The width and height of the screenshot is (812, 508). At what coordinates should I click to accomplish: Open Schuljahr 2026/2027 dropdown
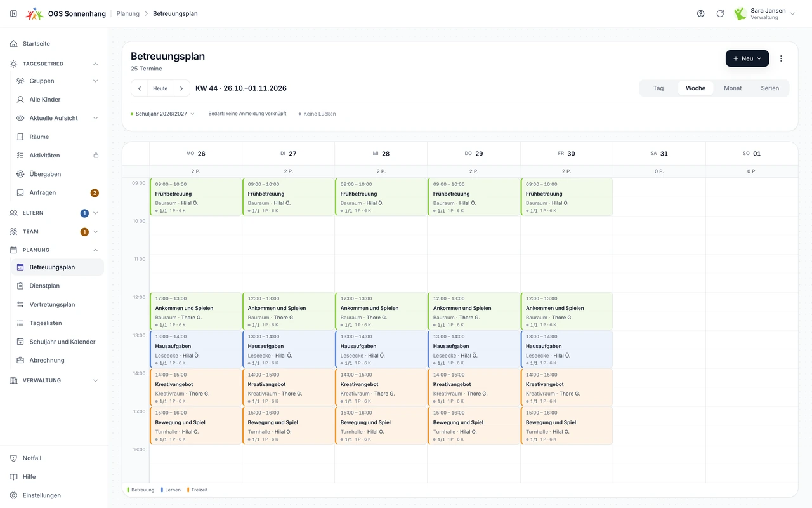tap(163, 114)
